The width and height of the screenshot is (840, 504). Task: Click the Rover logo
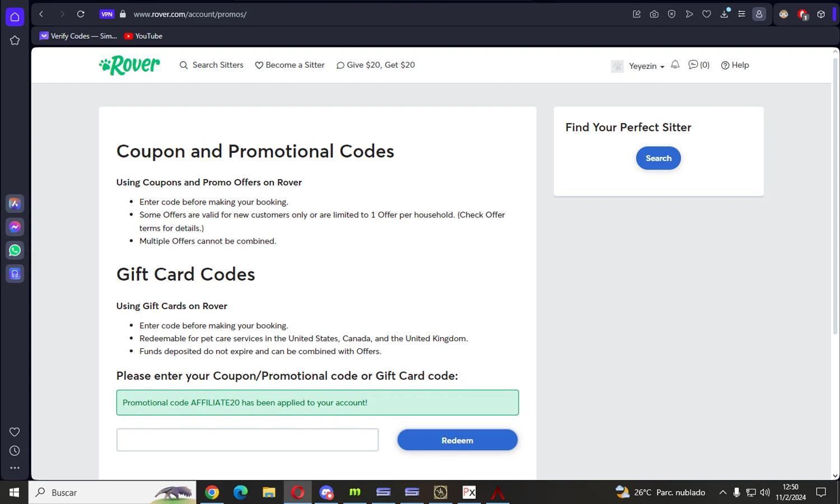tap(129, 65)
